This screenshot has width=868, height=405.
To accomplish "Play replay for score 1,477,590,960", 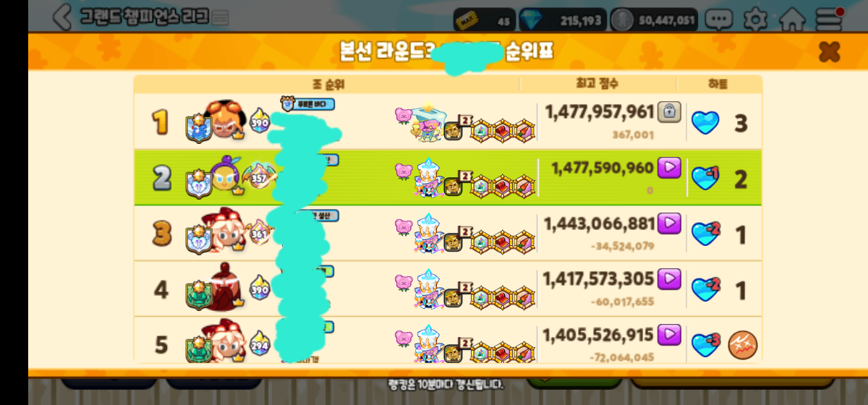I will pos(670,168).
